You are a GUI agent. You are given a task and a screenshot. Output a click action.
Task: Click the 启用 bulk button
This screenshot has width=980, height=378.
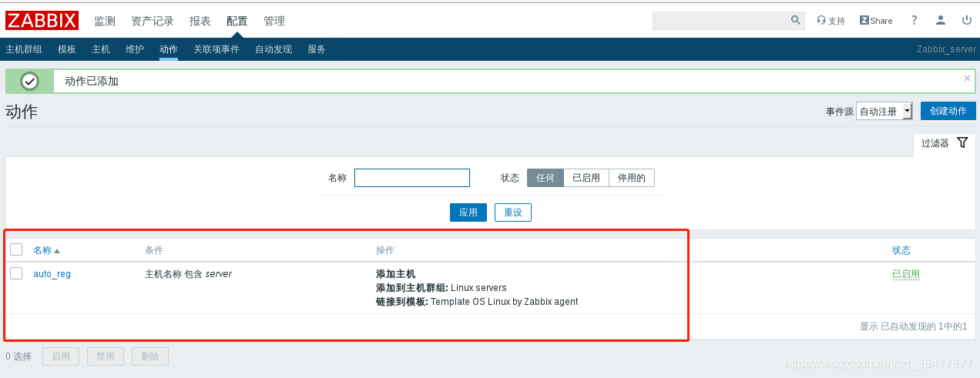coord(61,356)
